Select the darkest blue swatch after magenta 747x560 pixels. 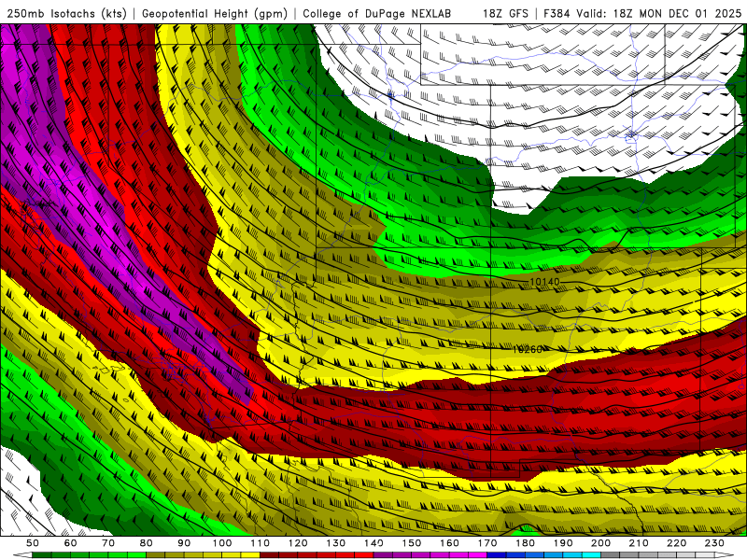click(x=496, y=554)
